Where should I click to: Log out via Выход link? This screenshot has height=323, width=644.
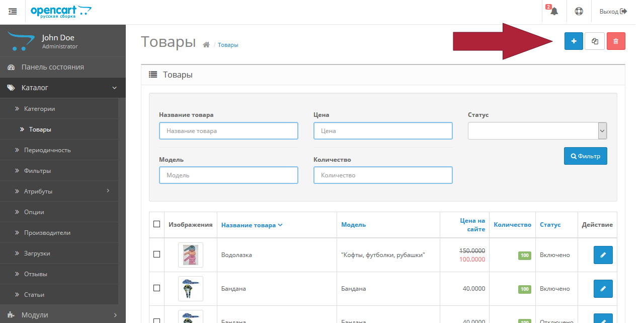pyautogui.click(x=613, y=11)
